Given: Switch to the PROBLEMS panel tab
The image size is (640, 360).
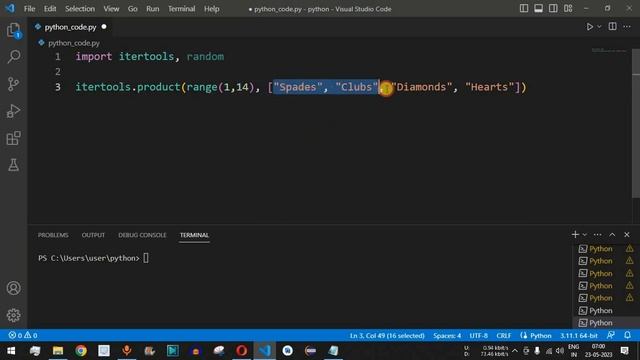Looking at the screenshot, I should pyautogui.click(x=53, y=235).
